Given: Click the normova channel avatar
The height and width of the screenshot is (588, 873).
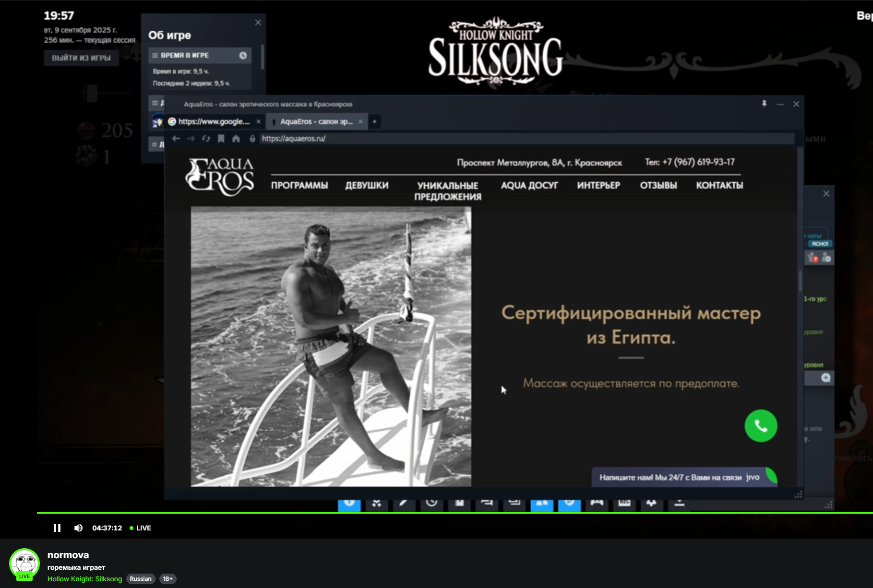Looking at the screenshot, I should (x=24, y=564).
